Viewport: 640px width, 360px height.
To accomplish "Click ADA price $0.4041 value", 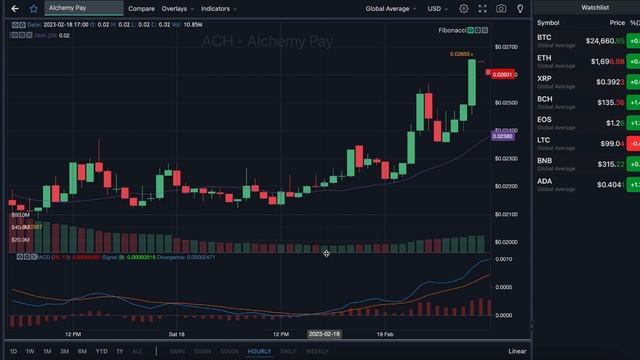I will [x=611, y=184].
